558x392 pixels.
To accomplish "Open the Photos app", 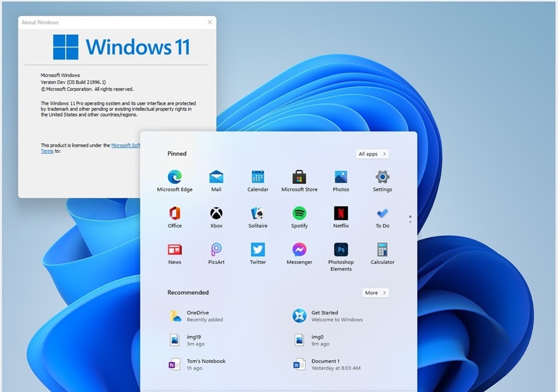I will click(341, 178).
